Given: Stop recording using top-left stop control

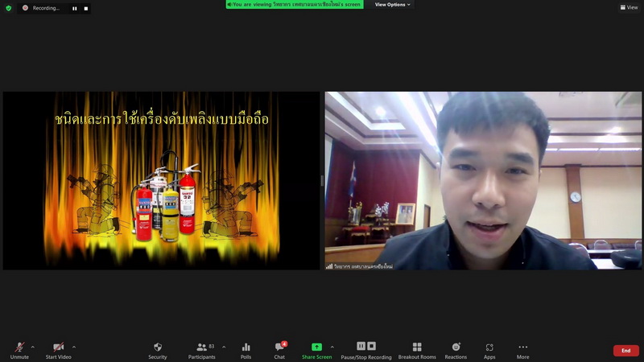Looking at the screenshot, I should point(85,8).
